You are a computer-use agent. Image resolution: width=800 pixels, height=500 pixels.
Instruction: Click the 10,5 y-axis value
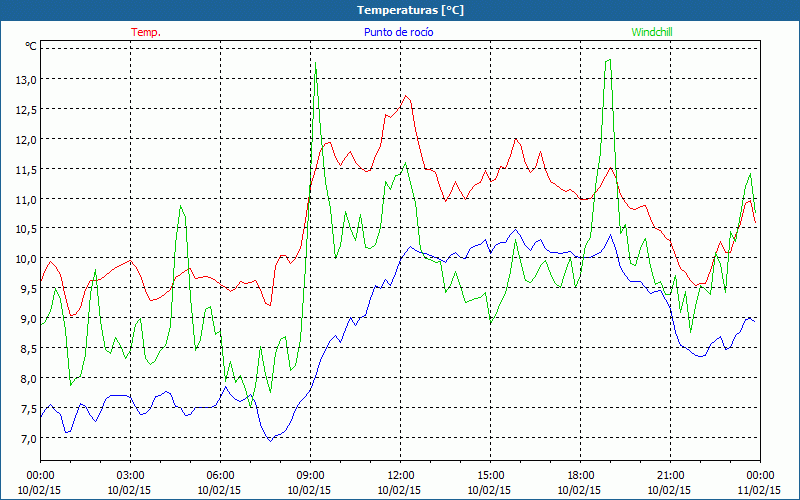(26, 229)
